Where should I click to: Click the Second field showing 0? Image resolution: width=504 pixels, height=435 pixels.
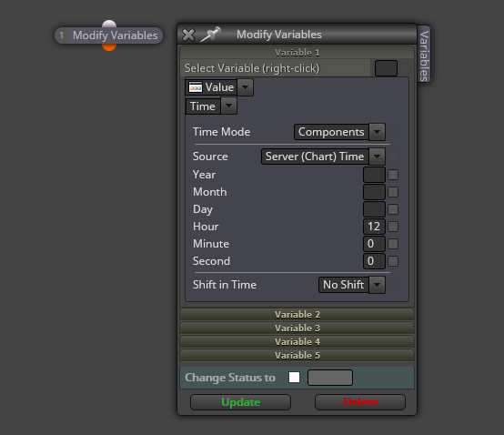pyautogui.click(x=374, y=261)
